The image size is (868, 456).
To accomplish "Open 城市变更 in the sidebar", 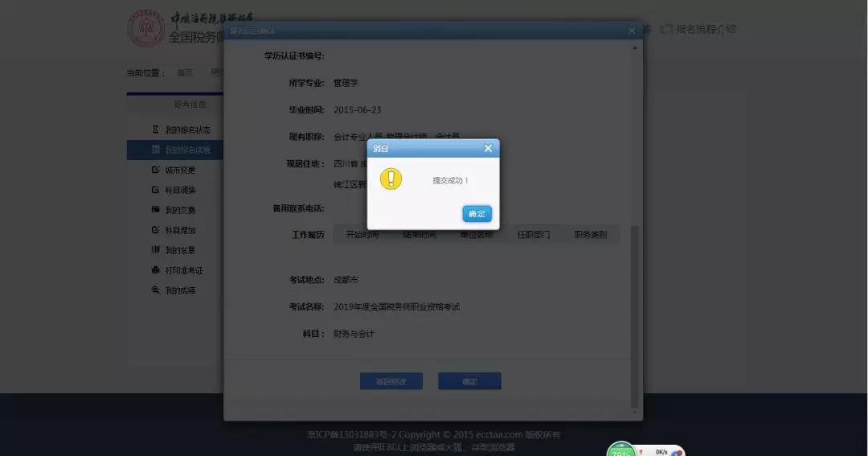I will click(x=180, y=170).
